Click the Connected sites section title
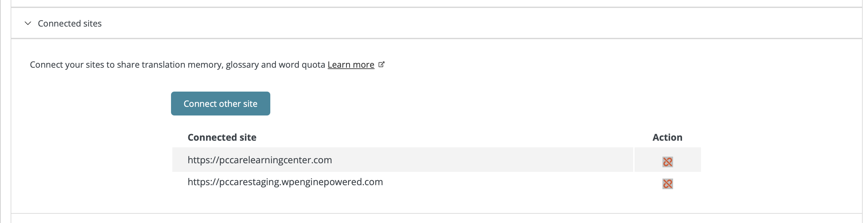868x223 pixels. [69, 24]
